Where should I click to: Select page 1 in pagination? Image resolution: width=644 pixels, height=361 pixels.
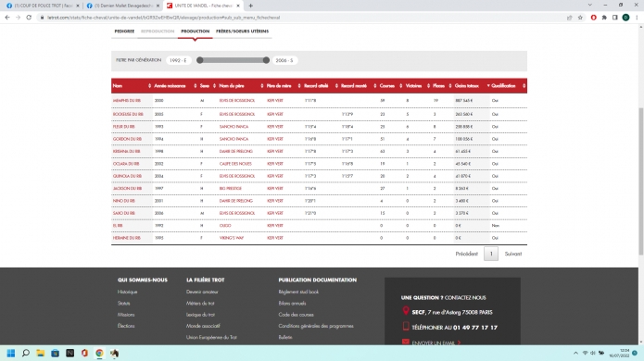coord(491,254)
